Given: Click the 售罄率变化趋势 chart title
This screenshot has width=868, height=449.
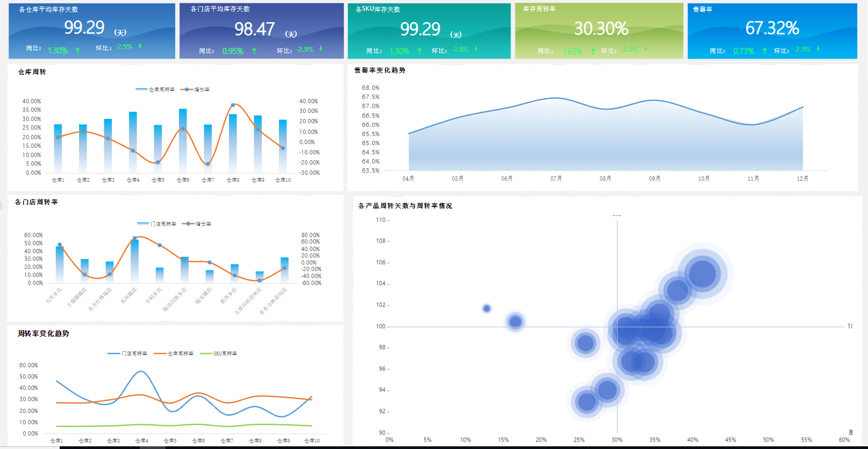Looking at the screenshot, I should click(x=380, y=70).
